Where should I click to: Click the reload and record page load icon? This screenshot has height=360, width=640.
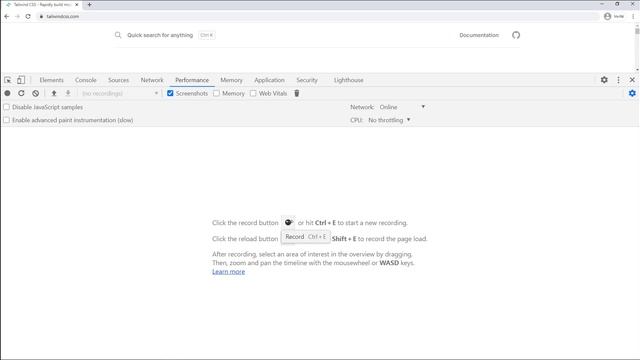point(21,93)
